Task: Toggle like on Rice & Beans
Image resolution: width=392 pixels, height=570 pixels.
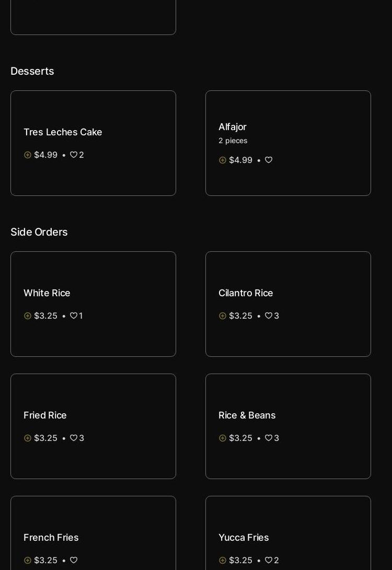Action: coord(269,438)
